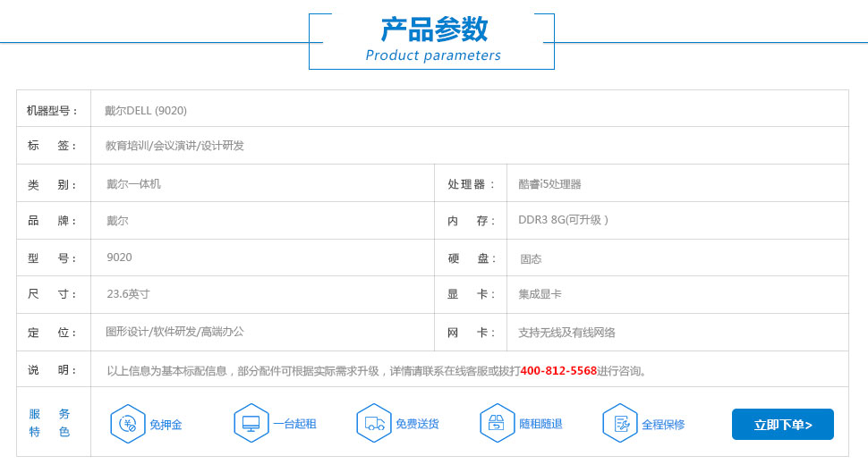The width and height of the screenshot is (868, 473).
Task: Click the 随租随退 hexagon icon
Action: coord(498,424)
